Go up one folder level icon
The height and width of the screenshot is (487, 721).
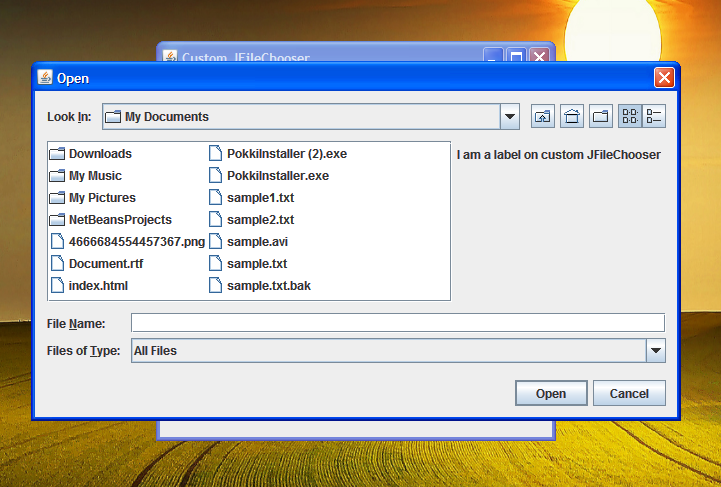[543, 116]
